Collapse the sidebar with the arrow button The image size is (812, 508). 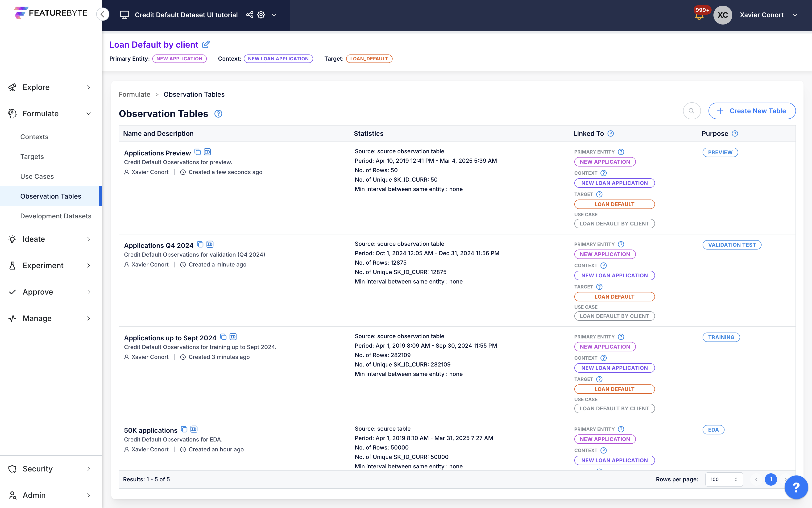click(103, 14)
